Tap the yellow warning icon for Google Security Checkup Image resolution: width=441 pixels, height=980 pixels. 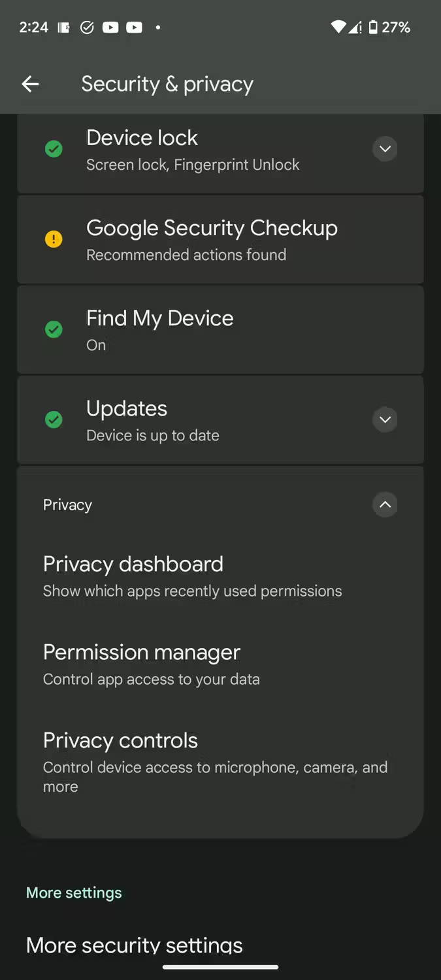[x=54, y=239]
